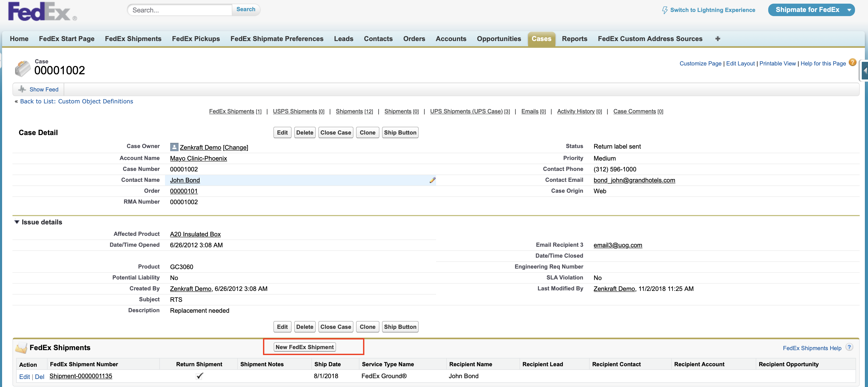Screen dimensions: 868x387
Task: Click the New FedEx Shipment button
Action: [305, 347]
